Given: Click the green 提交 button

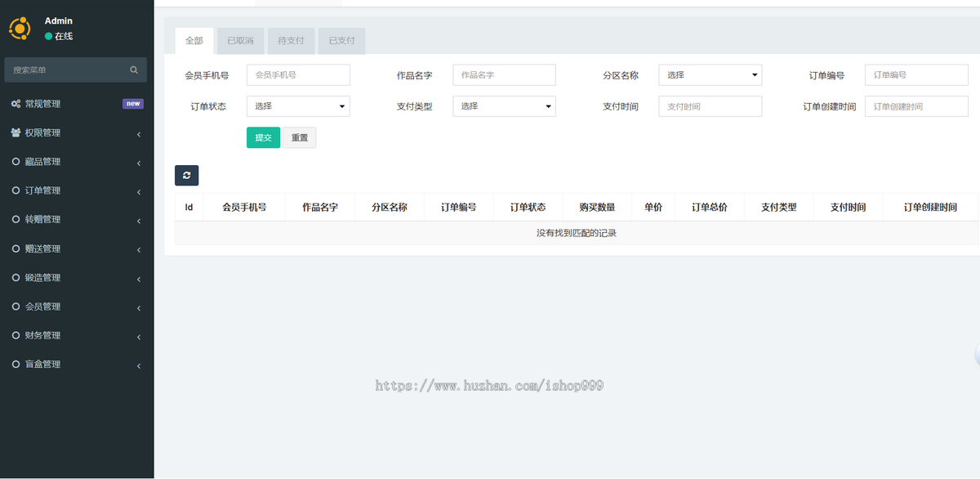Looking at the screenshot, I should 263,137.
